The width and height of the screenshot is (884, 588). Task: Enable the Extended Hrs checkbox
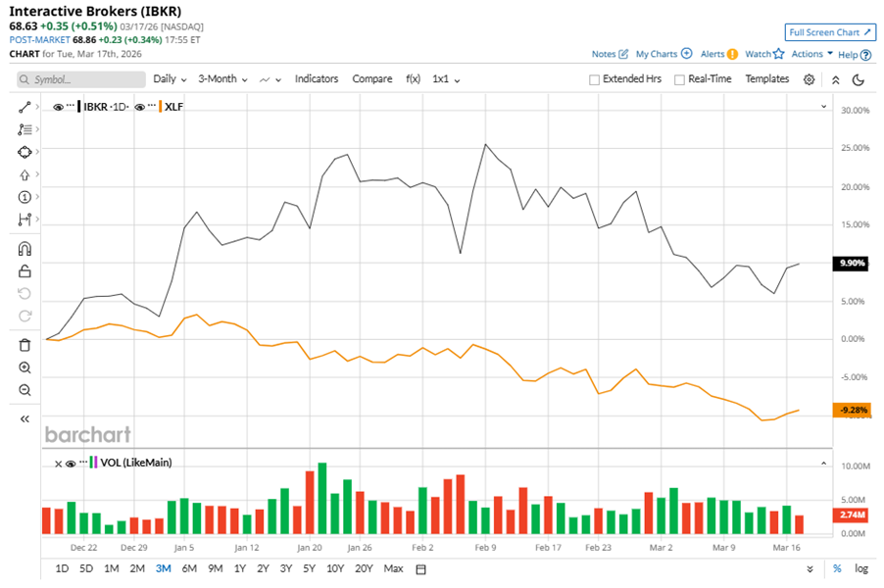tap(595, 79)
